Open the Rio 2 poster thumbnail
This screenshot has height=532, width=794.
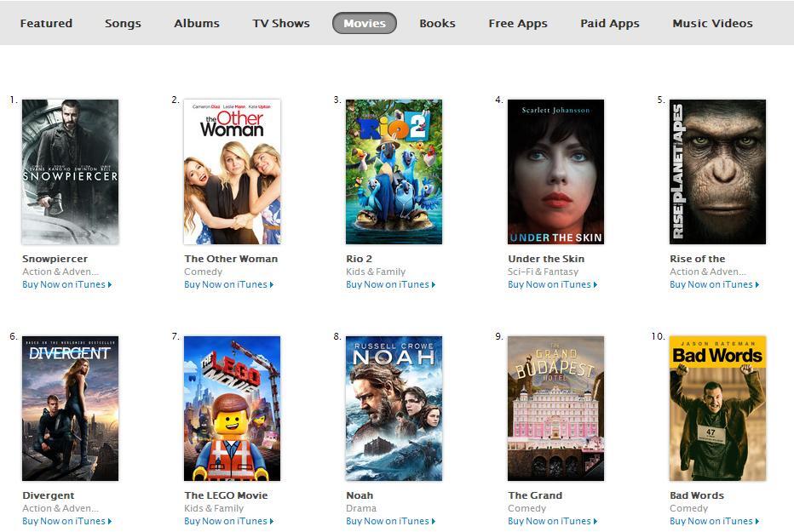click(394, 172)
